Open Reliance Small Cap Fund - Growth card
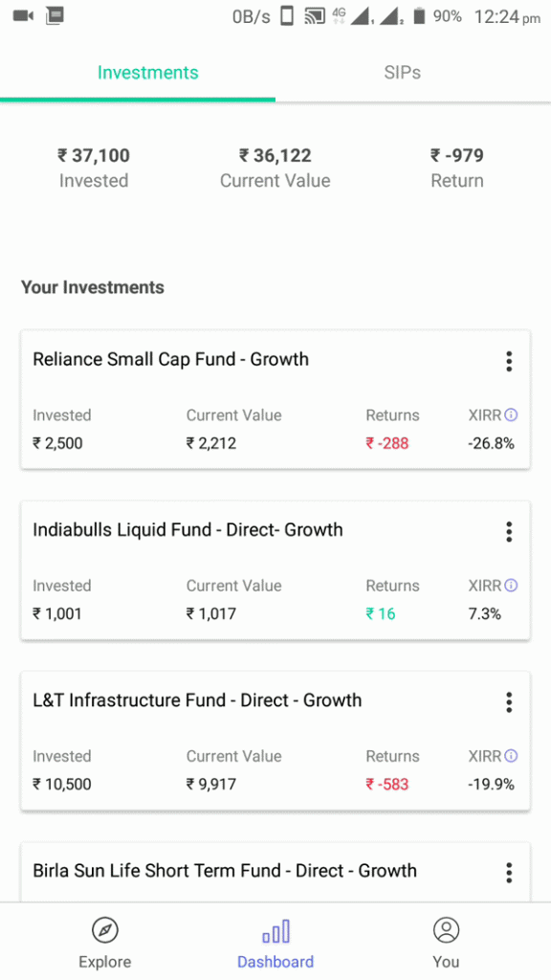 click(x=275, y=399)
